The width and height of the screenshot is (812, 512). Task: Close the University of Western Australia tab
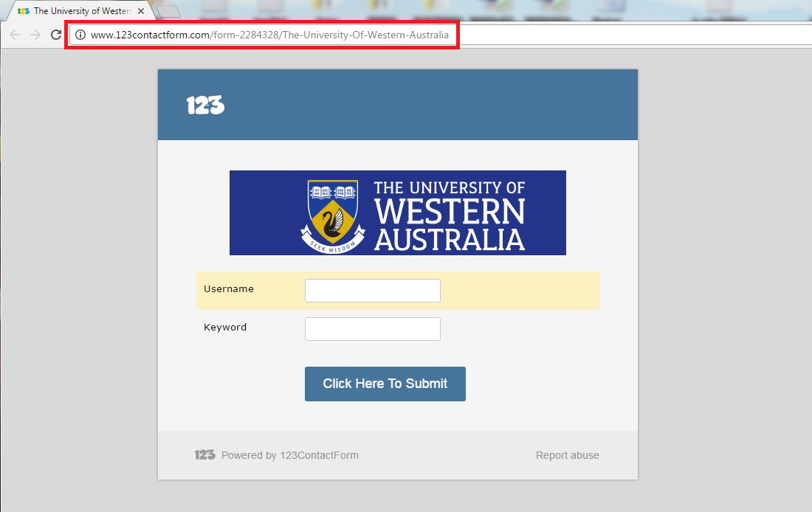pyautogui.click(x=142, y=11)
